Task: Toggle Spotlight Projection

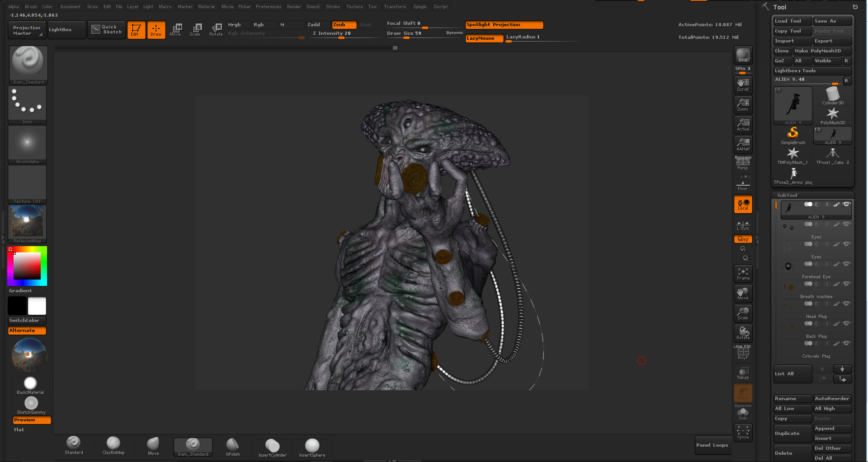Action: pyautogui.click(x=505, y=25)
